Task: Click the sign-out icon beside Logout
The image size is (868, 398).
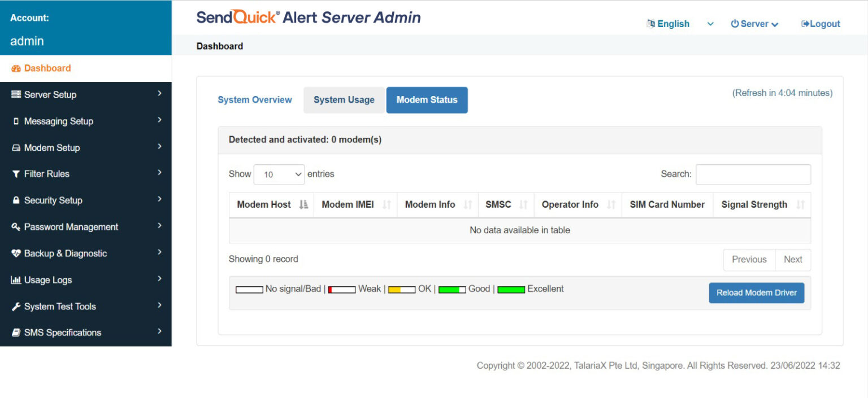Action: coord(805,24)
